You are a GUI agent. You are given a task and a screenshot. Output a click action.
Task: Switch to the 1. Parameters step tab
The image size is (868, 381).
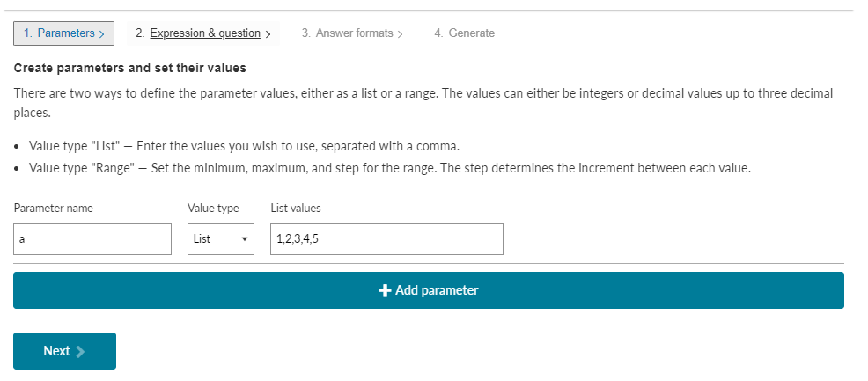[x=63, y=33]
